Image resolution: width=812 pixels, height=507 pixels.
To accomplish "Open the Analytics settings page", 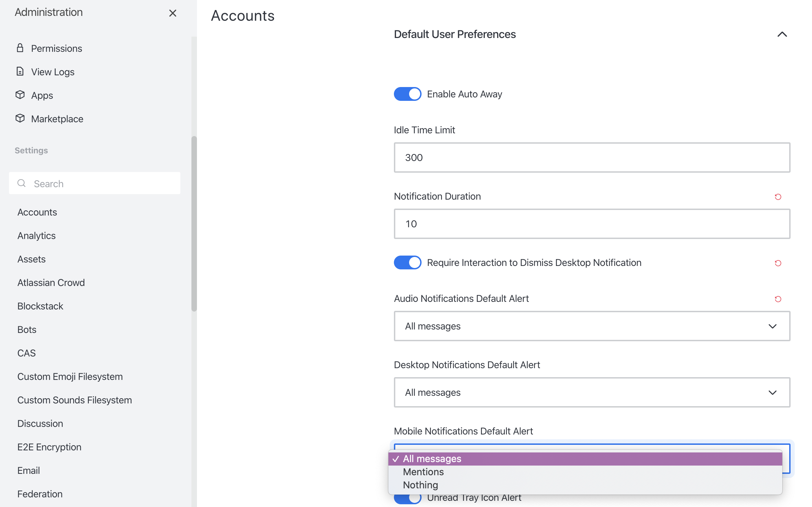I will (37, 236).
